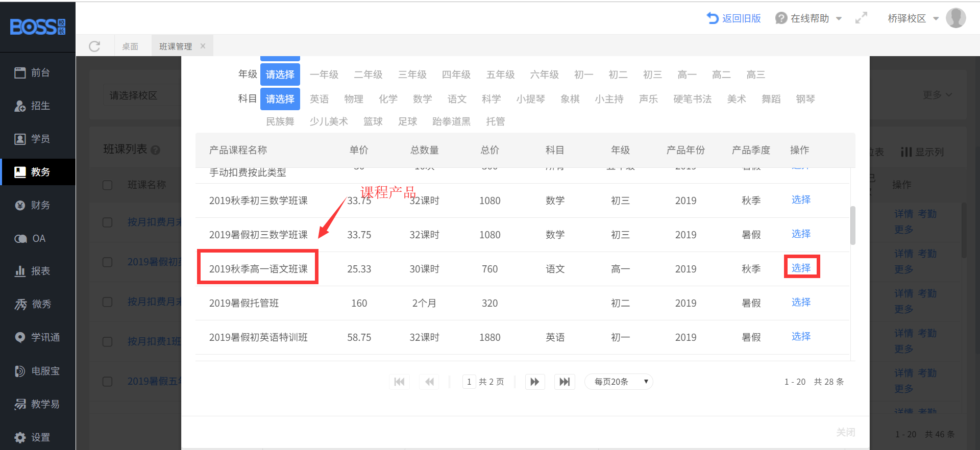Click the dialog table vertical scrollbar
The height and width of the screenshot is (450, 980).
click(853, 226)
